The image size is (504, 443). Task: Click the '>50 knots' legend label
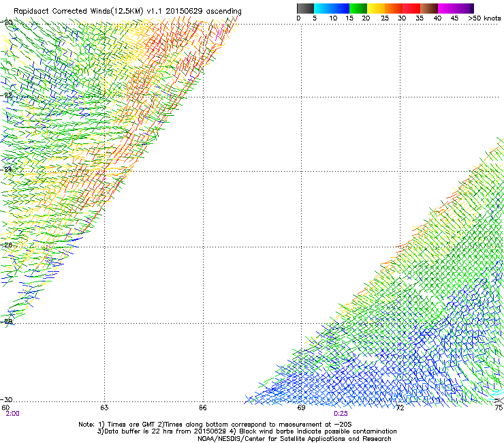[x=484, y=18]
